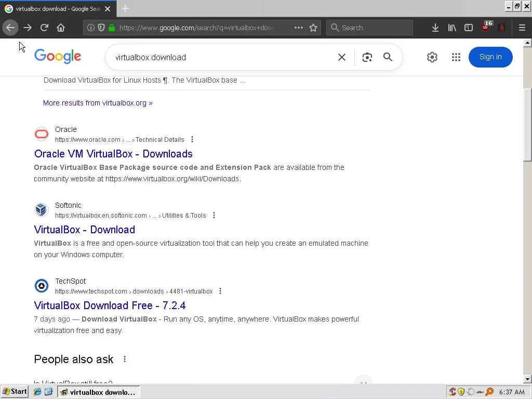The image size is (532, 399).
Task: View the green padlock connection details
Action: click(x=112, y=28)
